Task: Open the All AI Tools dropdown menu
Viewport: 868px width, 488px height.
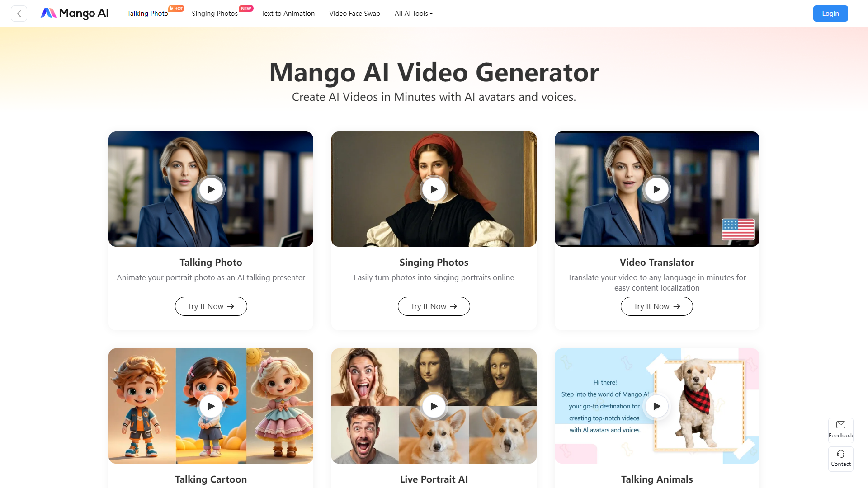Action: click(413, 13)
